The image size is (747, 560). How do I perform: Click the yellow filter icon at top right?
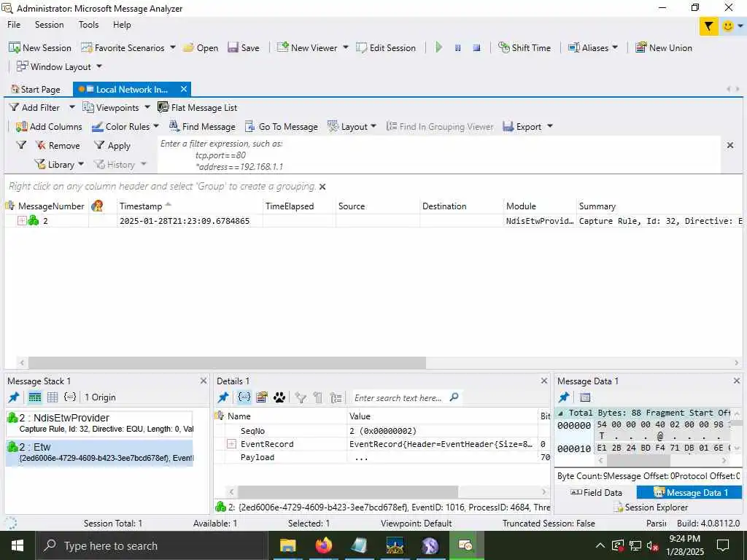pyautogui.click(x=709, y=26)
